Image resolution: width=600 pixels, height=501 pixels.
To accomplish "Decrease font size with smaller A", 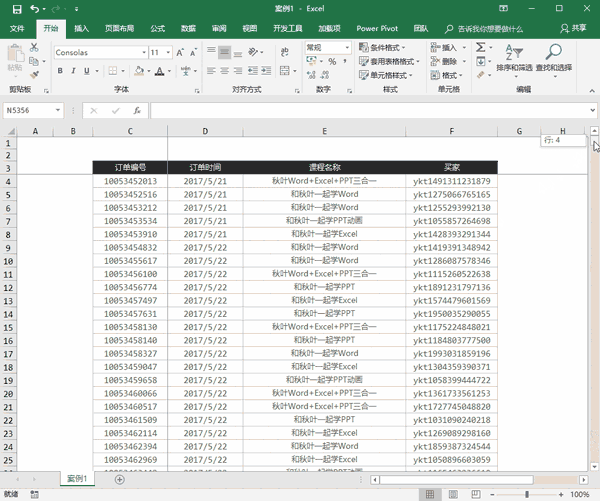I will coord(193,52).
